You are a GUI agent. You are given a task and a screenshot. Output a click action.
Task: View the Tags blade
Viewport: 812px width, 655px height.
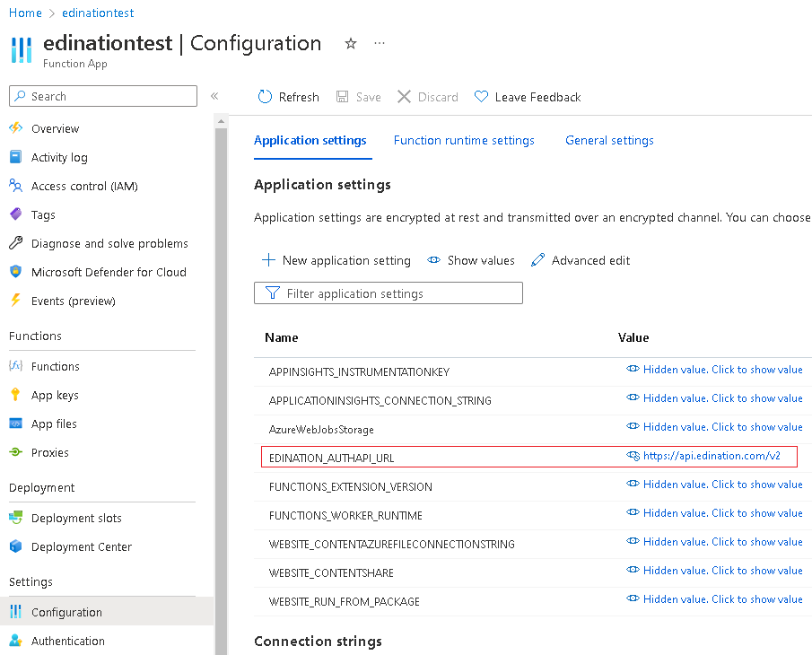pyautogui.click(x=43, y=214)
